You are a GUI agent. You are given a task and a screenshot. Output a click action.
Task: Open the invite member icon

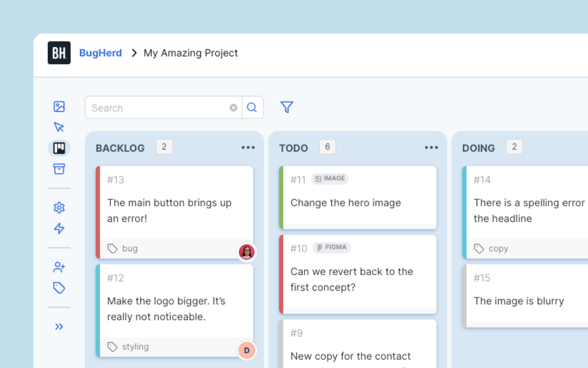[59, 267]
